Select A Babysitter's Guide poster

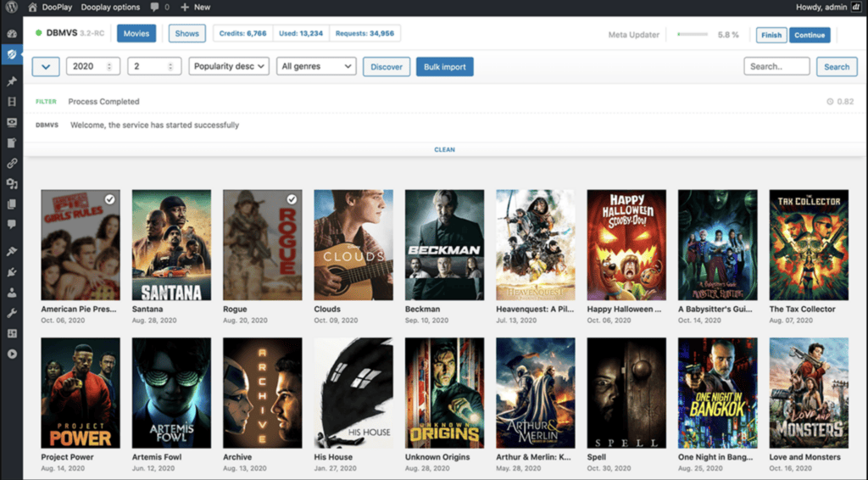[x=717, y=245]
